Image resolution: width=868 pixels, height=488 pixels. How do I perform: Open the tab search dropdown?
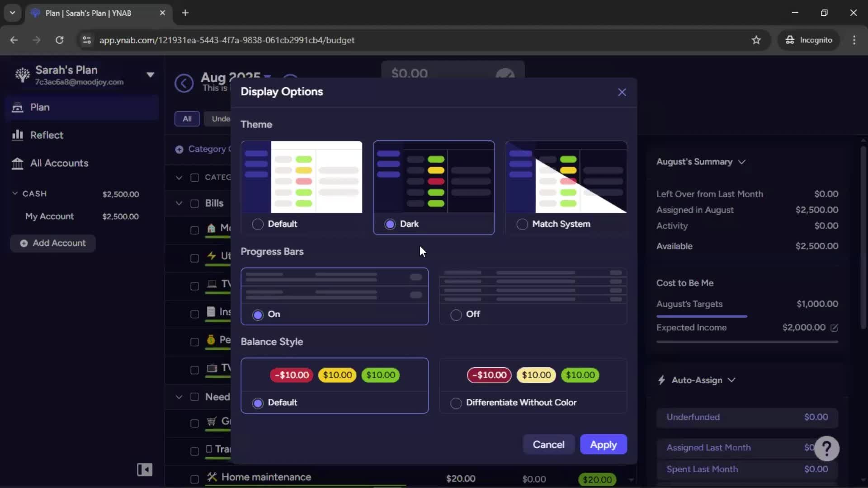coord(13,13)
